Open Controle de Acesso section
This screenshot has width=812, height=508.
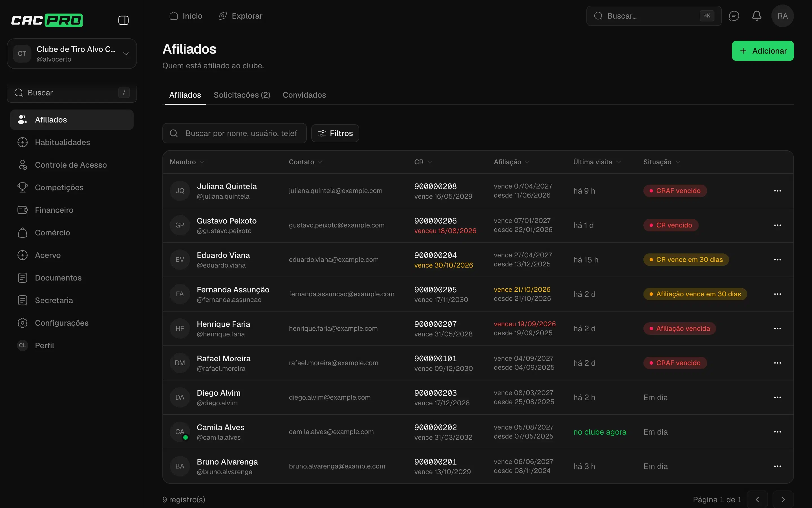(72, 165)
